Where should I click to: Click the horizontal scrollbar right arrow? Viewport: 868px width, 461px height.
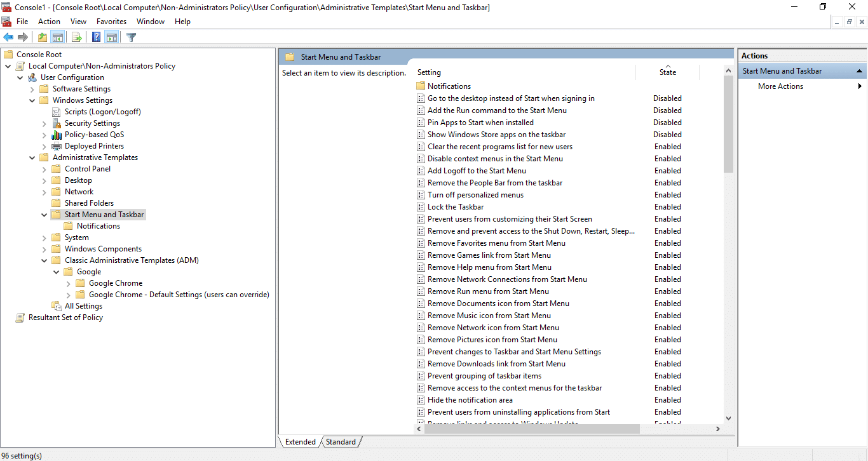pos(718,429)
